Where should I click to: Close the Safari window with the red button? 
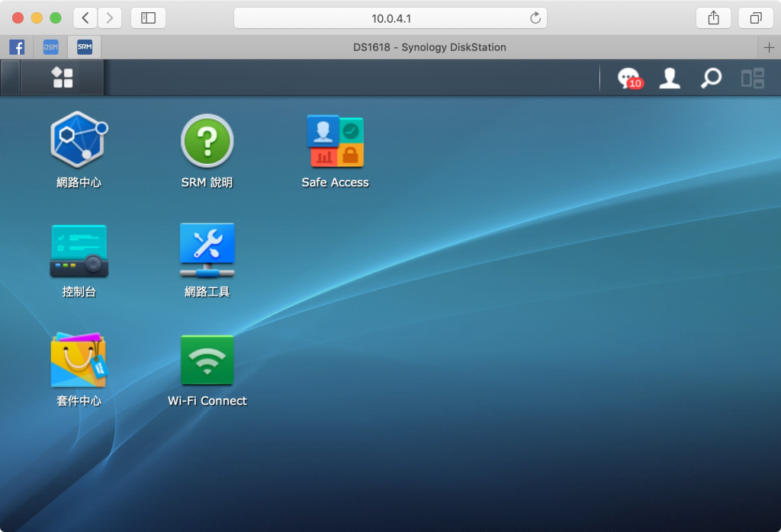click(18, 18)
